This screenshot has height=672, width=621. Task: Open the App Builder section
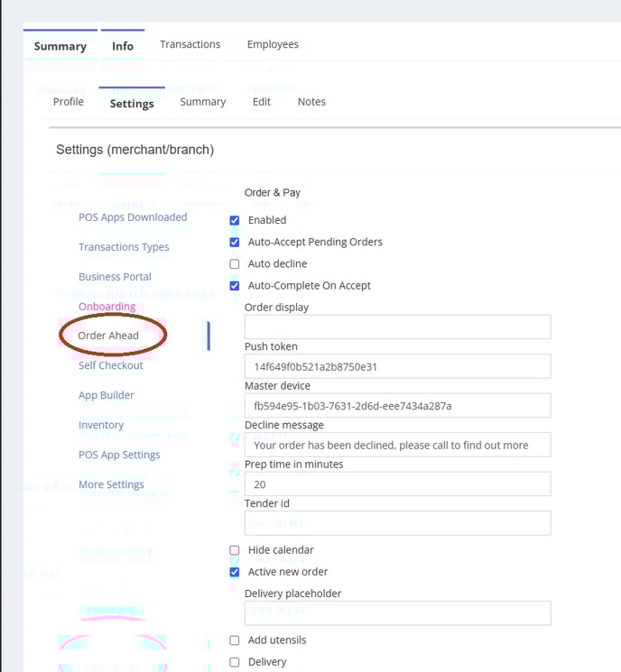tap(107, 395)
